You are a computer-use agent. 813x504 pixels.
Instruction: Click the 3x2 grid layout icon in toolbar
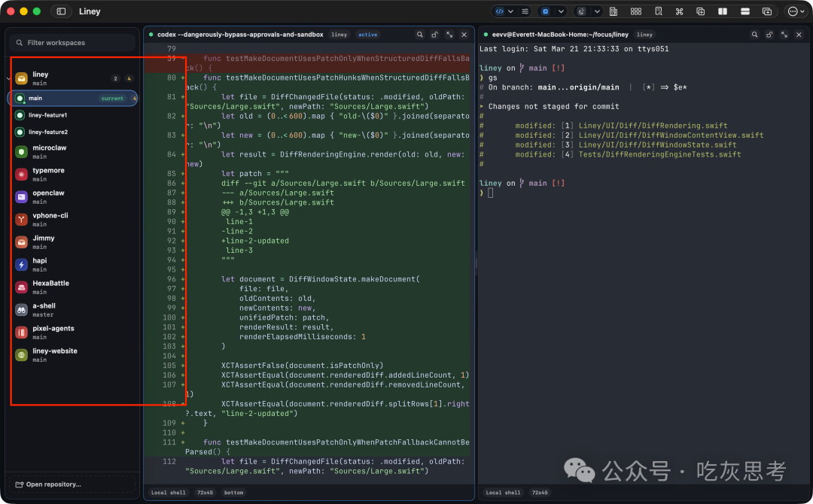click(x=636, y=11)
